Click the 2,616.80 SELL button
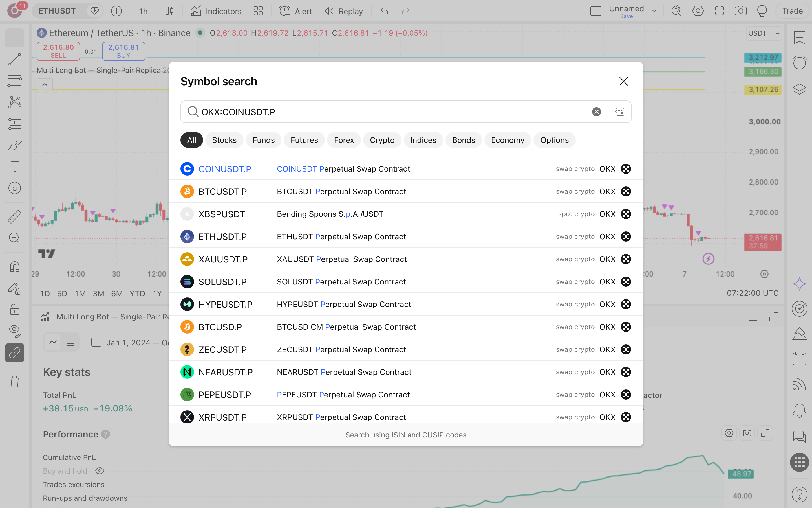 click(x=58, y=51)
